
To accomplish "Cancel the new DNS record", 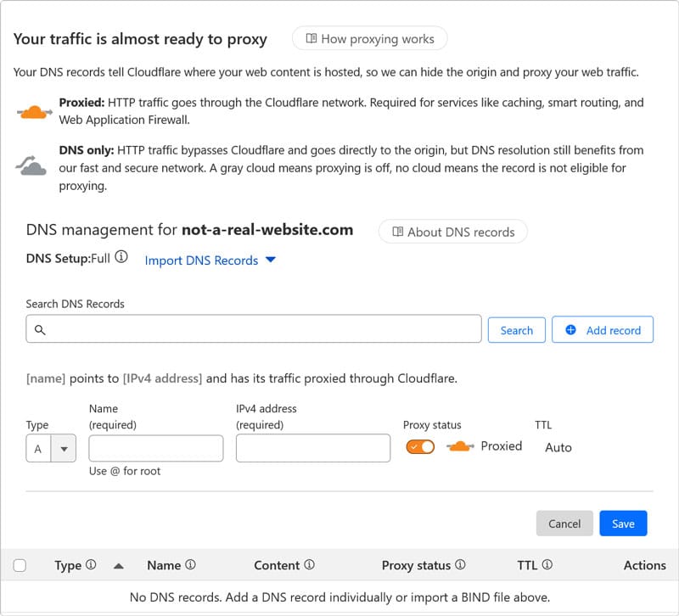I will tap(564, 524).
